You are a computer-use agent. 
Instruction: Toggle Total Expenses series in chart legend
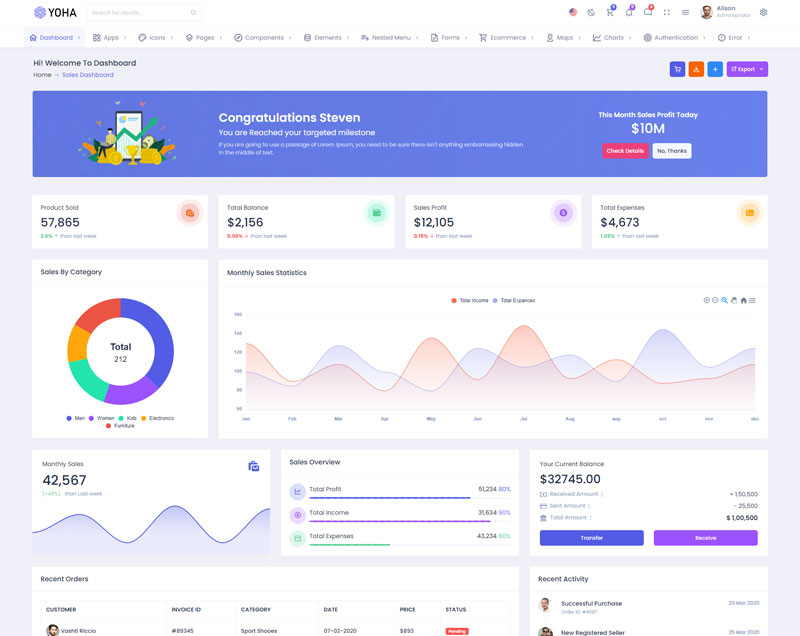(x=514, y=300)
